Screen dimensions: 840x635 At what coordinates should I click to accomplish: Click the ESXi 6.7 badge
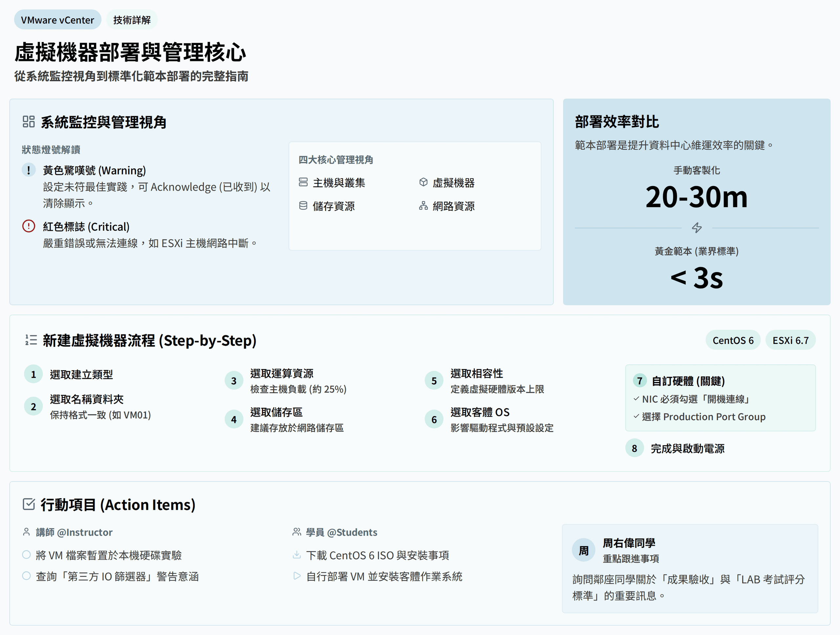coord(790,340)
